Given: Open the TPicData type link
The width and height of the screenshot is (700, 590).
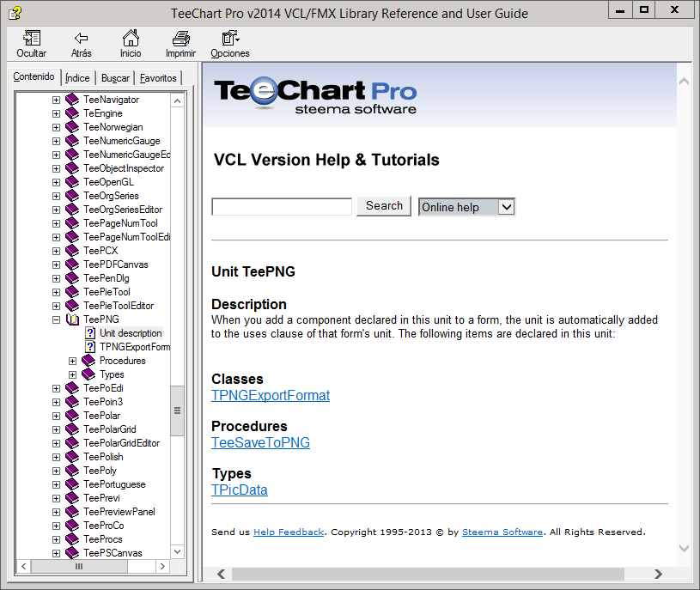Looking at the screenshot, I should [240, 490].
